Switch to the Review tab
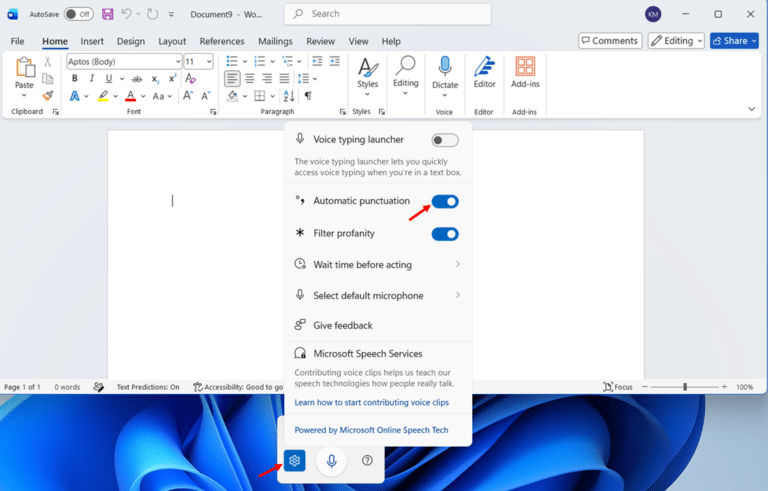Screen dimensions: 768x491 click(320, 41)
